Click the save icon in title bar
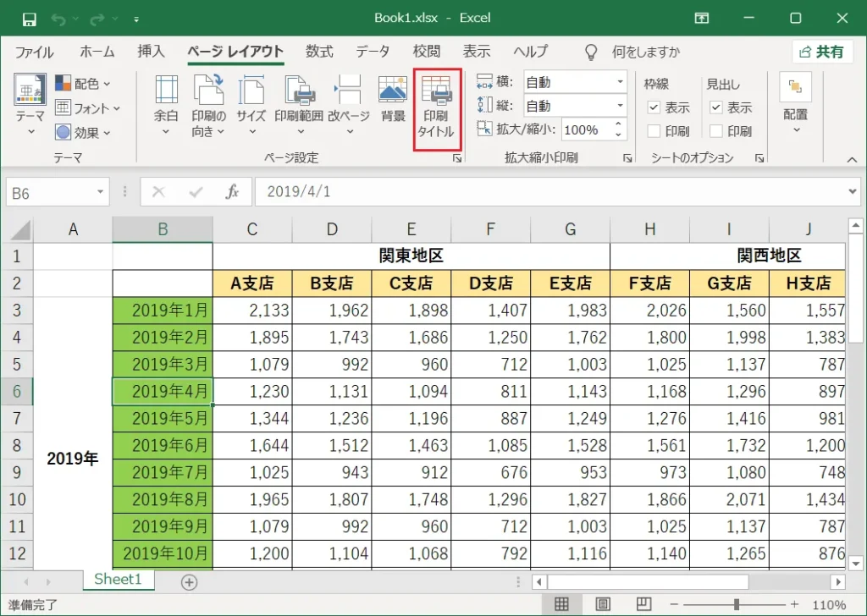Viewport: 867px width, 616px height. tap(29, 19)
